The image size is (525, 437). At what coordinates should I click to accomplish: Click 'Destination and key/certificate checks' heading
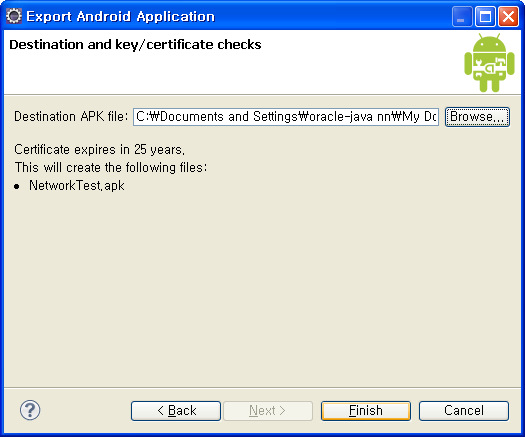click(135, 45)
